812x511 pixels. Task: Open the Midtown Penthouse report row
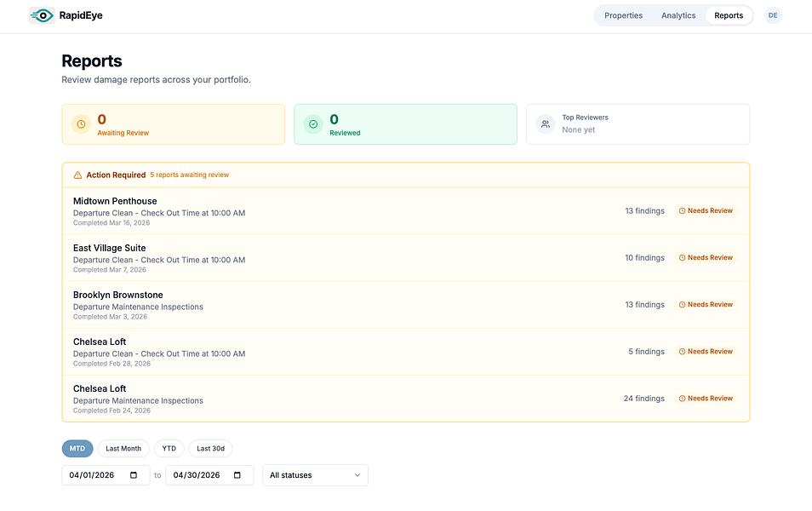[406, 211]
